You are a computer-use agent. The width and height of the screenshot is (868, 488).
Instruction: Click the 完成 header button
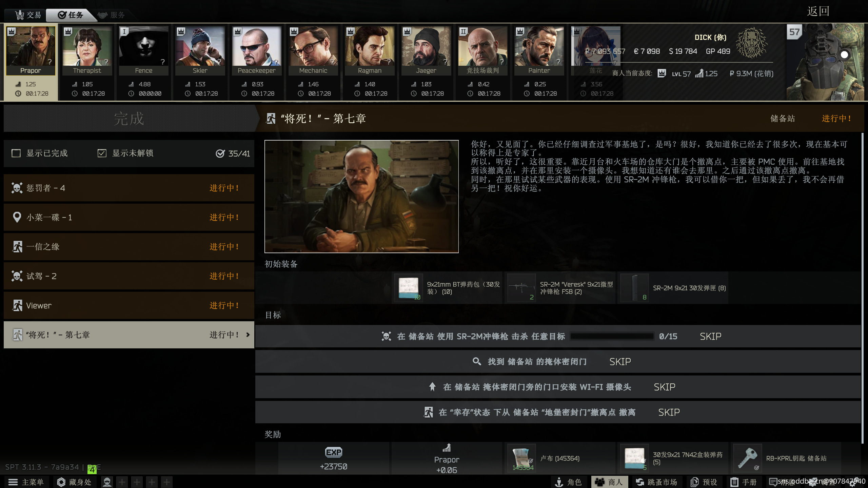[129, 119]
